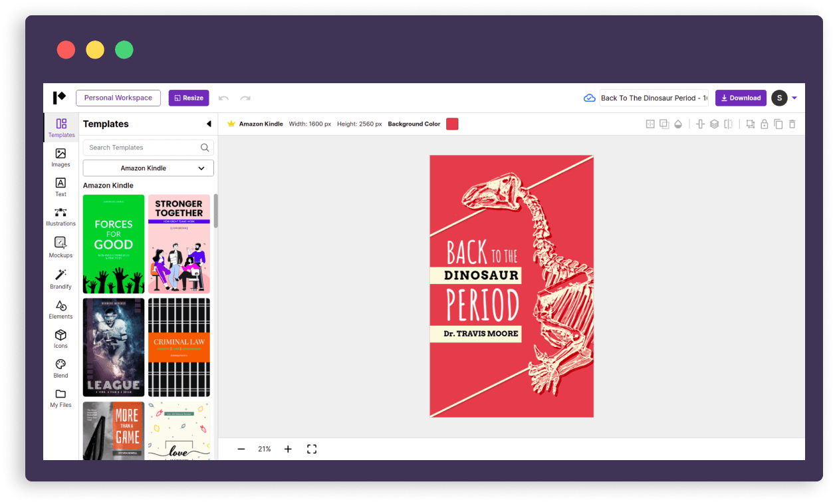The height and width of the screenshot is (504, 835).
Task: Toggle the lock icon in toolbar
Action: 765,124
